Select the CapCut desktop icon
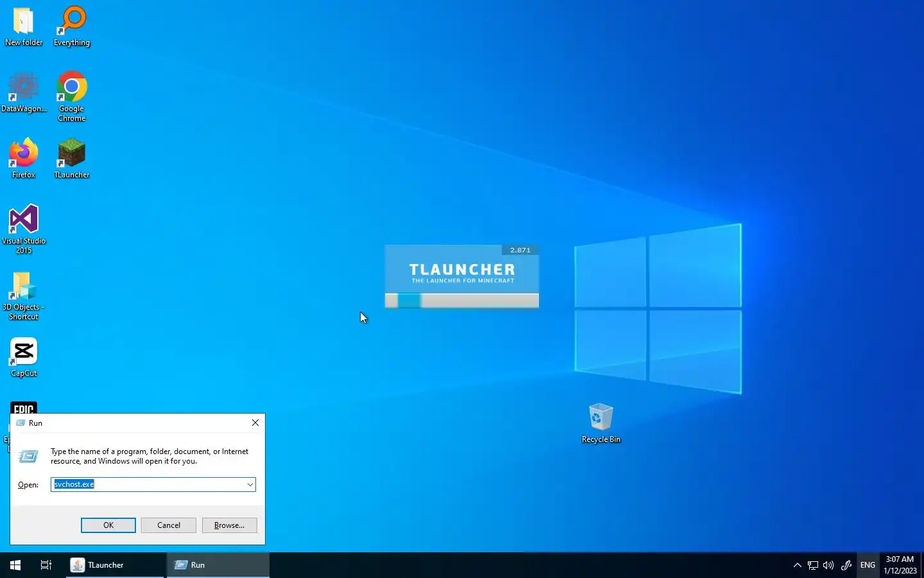The width and height of the screenshot is (924, 578). 24,358
